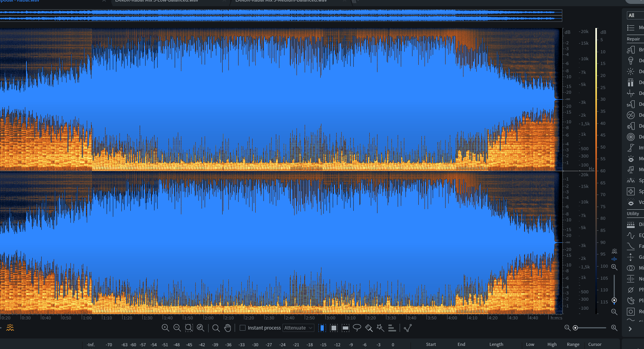Click horizontal zoom in at right of slider

pos(614,328)
